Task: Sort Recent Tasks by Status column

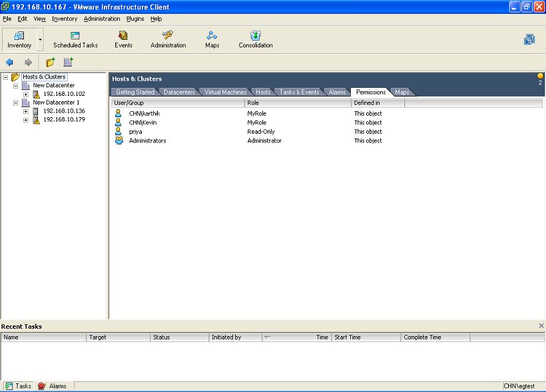Action: [x=179, y=337]
